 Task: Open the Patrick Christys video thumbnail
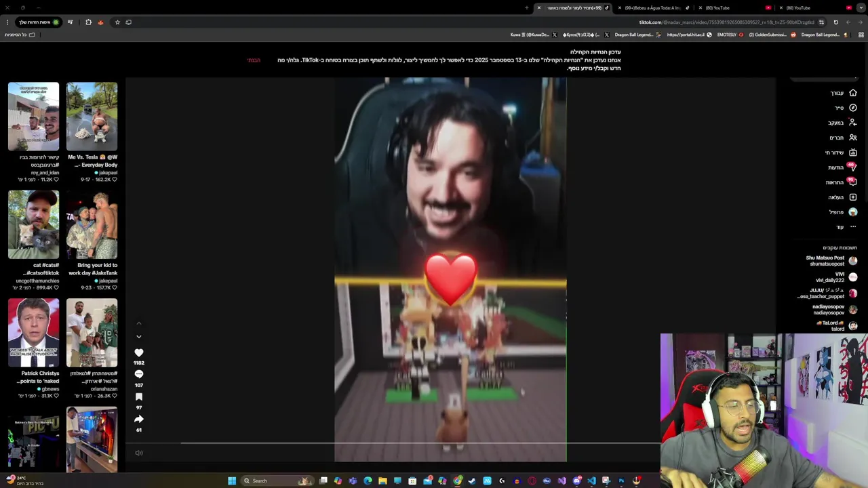(x=33, y=333)
